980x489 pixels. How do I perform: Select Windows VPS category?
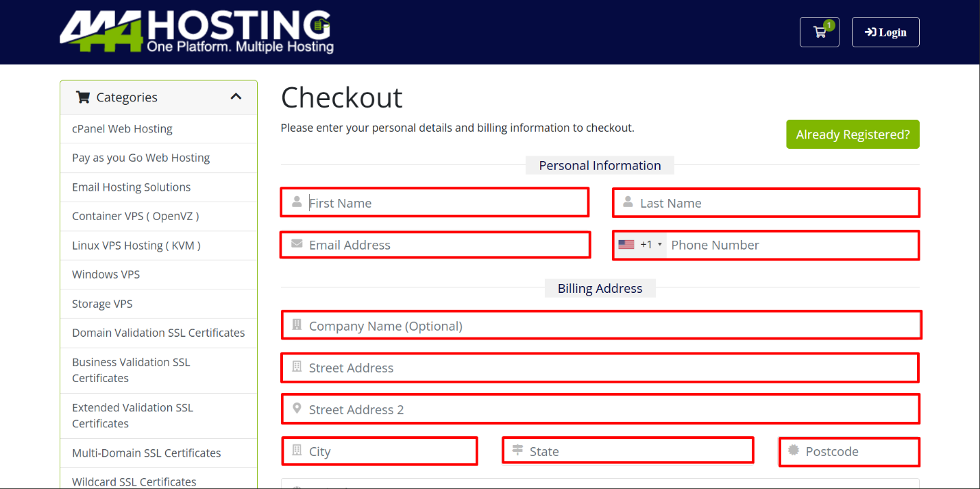pyautogui.click(x=106, y=274)
